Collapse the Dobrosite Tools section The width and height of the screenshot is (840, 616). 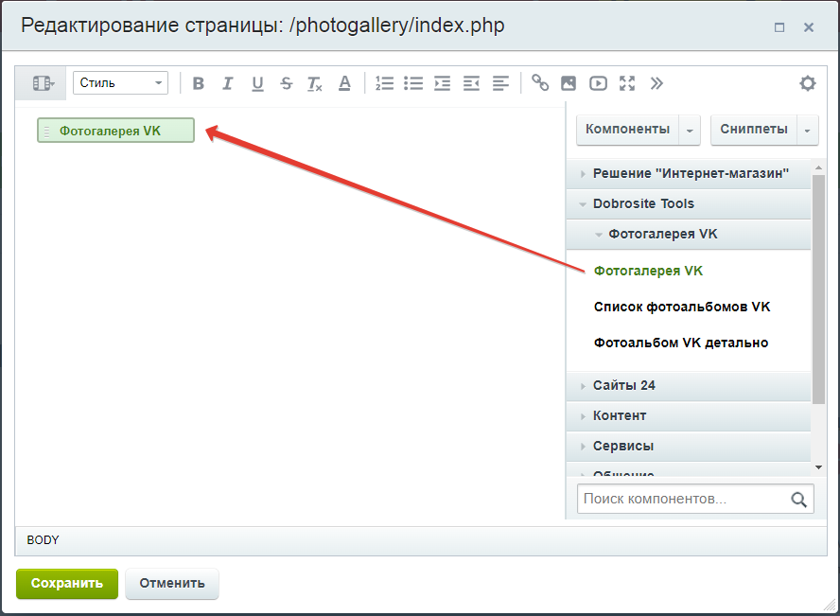click(x=643, y=203)
